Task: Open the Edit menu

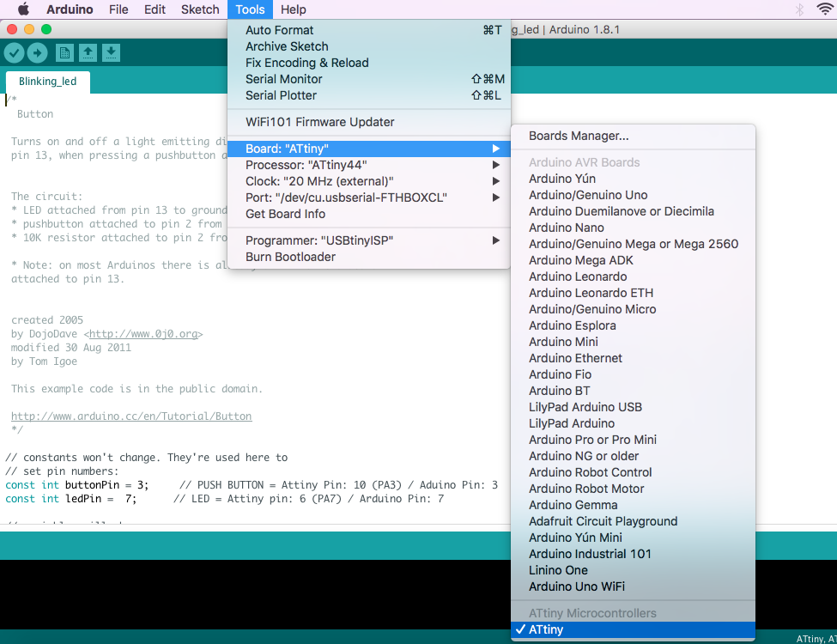Action: click(x=155, y=9)
